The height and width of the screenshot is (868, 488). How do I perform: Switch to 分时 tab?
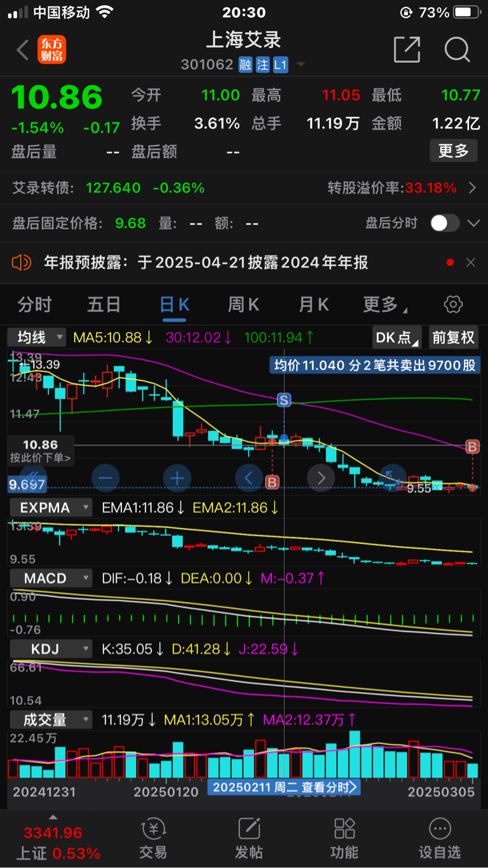(34, 304)
